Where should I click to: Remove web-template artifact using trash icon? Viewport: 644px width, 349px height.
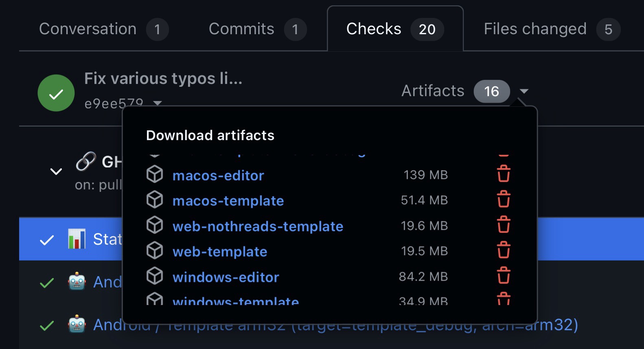click(503, 250)
